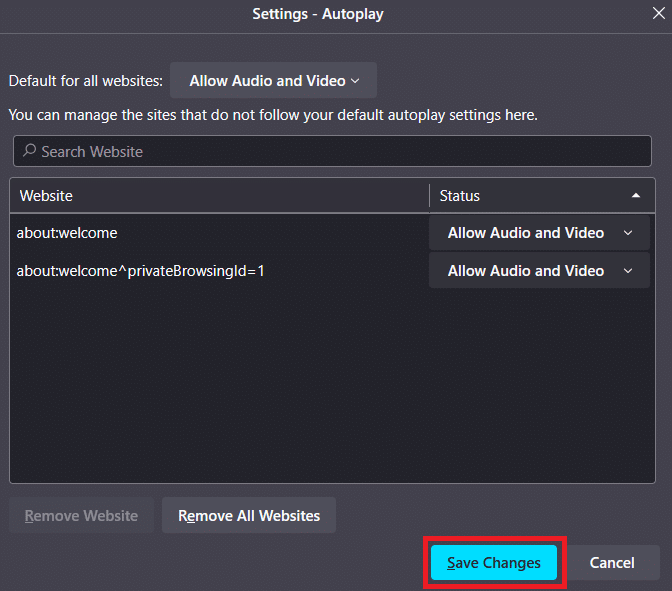Click the Status column header label
The image size is (672, 591).
coord(460,196)
